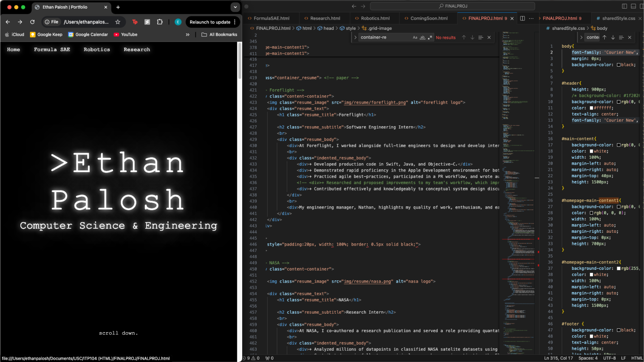Reload the Ethan Palosh portfolio page
The height and width of the screenshot is (362, 644).
click(x=33, y=22)
